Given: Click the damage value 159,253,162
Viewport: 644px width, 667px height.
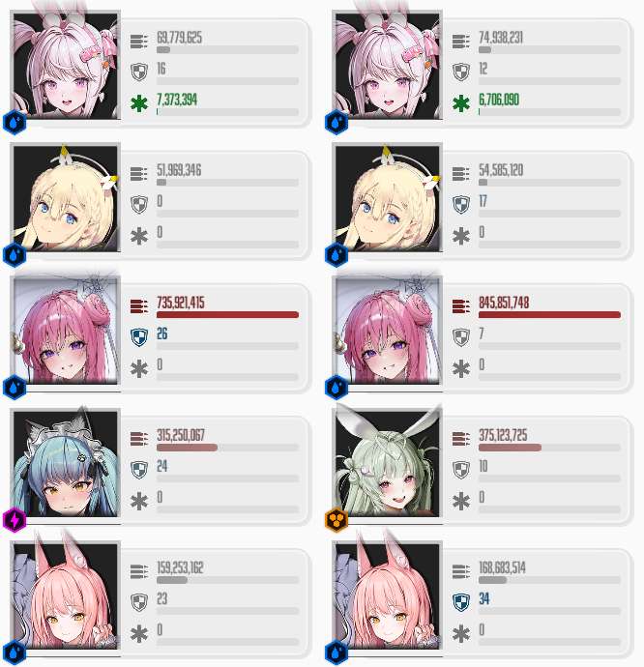Looking at the screenshot, I should pos(181,567).
